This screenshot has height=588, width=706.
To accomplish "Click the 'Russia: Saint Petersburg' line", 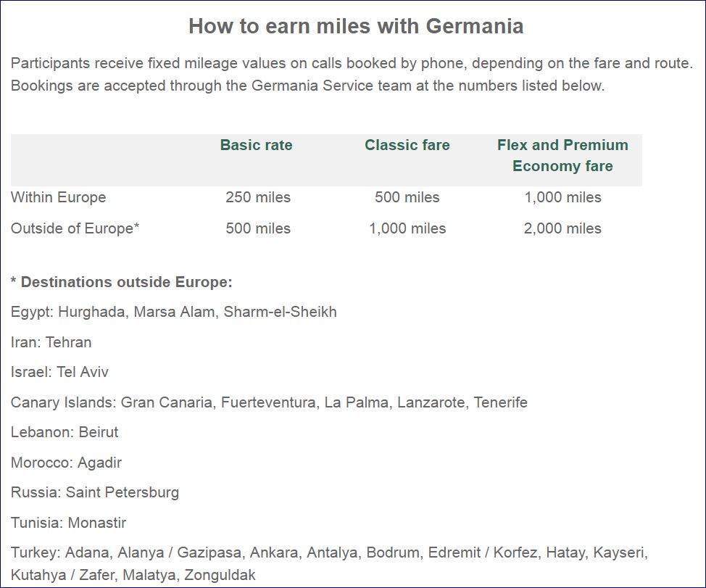I will click(95, 492).
